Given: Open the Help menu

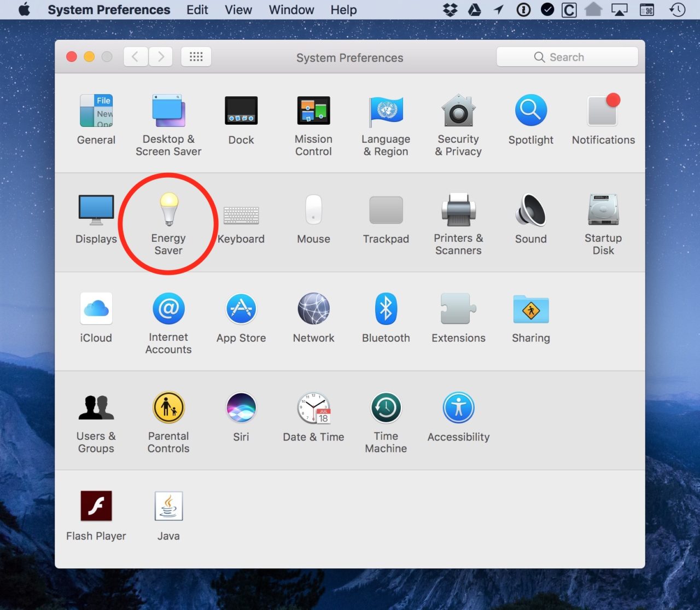Looking at the screenshot, I should tap(343, 10).
